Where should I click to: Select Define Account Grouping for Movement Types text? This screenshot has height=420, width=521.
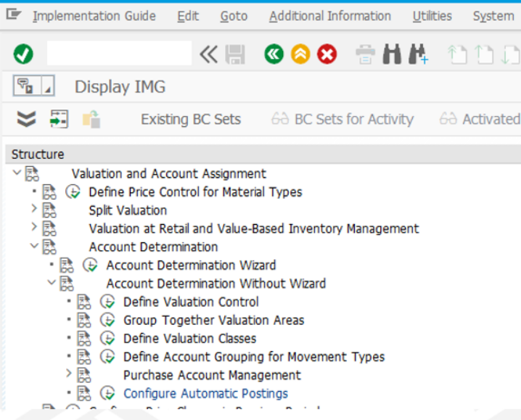click(254, 357)
